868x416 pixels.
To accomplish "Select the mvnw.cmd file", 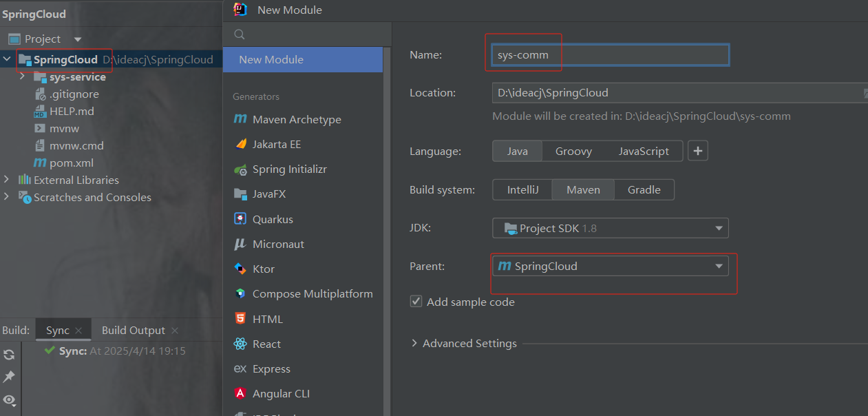I will pos(69,145).
